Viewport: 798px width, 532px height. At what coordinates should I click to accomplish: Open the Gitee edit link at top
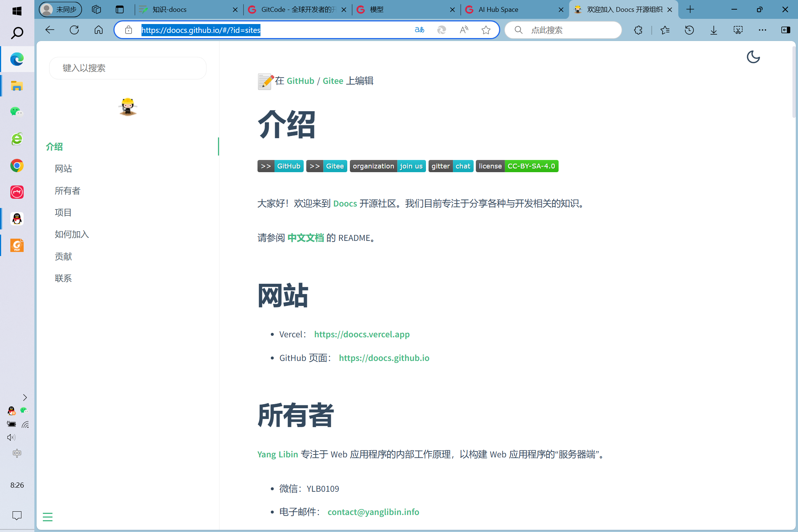(x=333, y=81)
